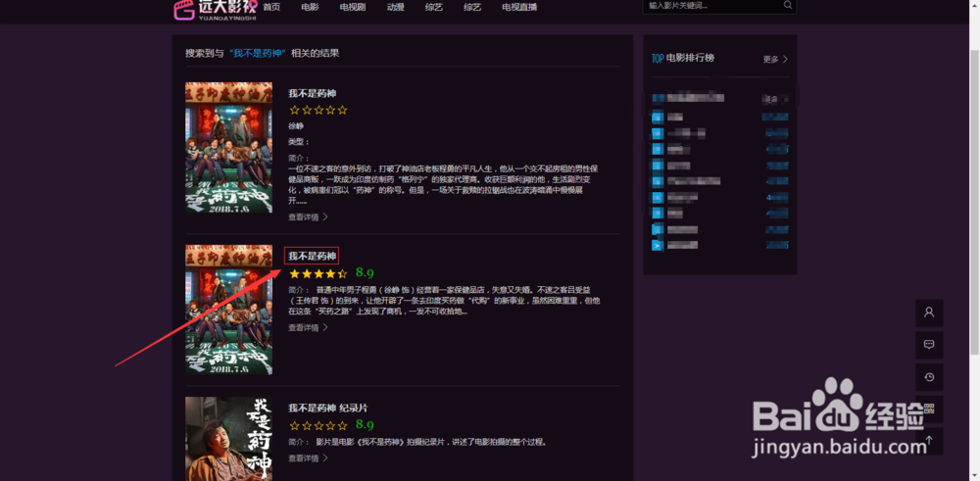Screen dimensions: 980x481
Task: Go to the 首页 nav item
Action: point(271,8)
